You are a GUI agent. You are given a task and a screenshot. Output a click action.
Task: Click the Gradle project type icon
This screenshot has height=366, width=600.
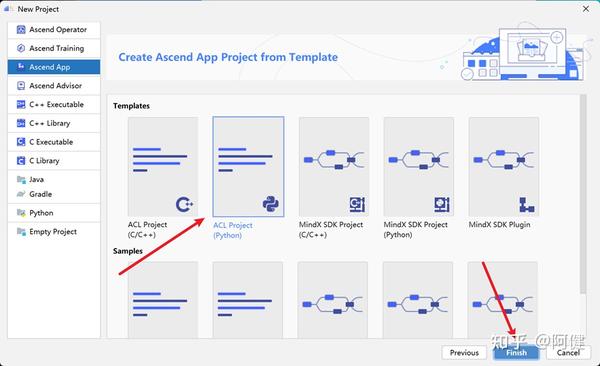point(21,194)
